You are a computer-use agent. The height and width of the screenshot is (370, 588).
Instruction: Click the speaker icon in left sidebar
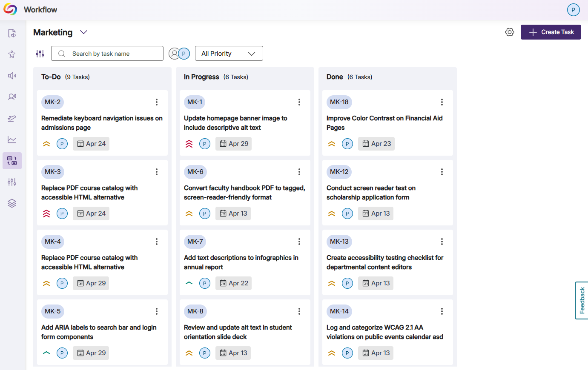[x=12, y=76]
